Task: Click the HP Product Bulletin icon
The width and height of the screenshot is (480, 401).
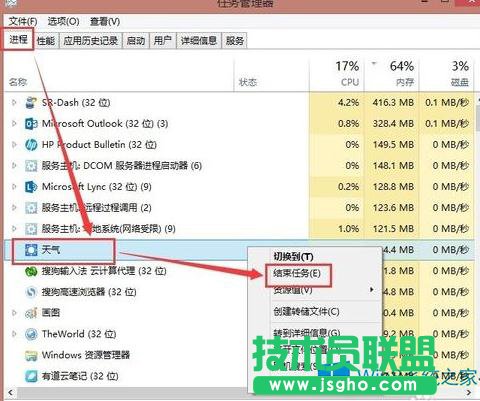Action: tap(31, 145)
